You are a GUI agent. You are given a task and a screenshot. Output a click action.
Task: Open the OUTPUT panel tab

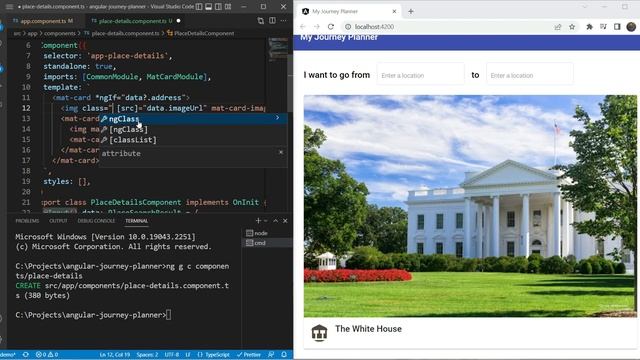pyautogui.click(x=58, y=221)
